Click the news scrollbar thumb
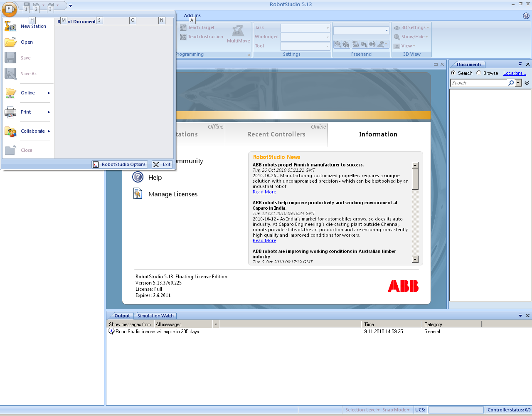Viewport: 532px width, 416px height. coord(415,179)
